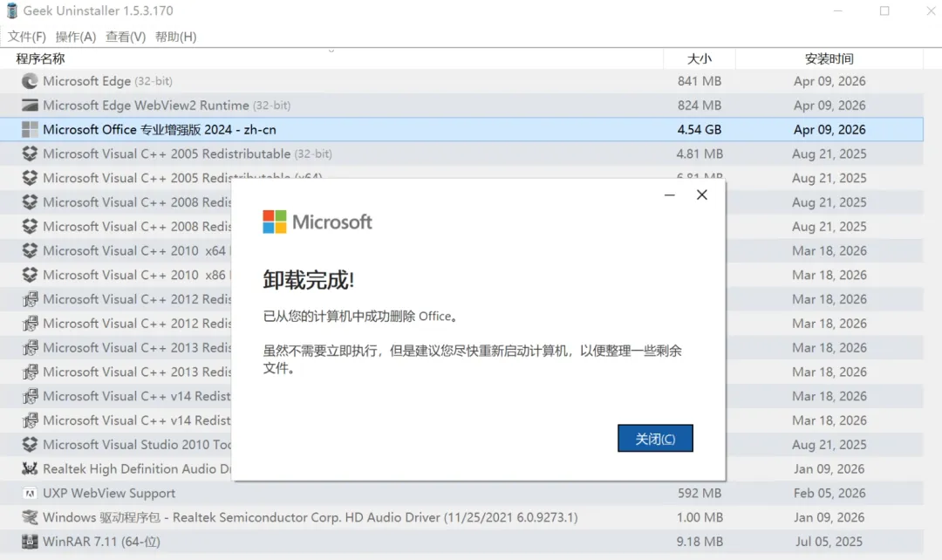This screenshot has height=560, width=942.
Task: Sort list by 程序名称 column header
Action: (x=40, y=58)
